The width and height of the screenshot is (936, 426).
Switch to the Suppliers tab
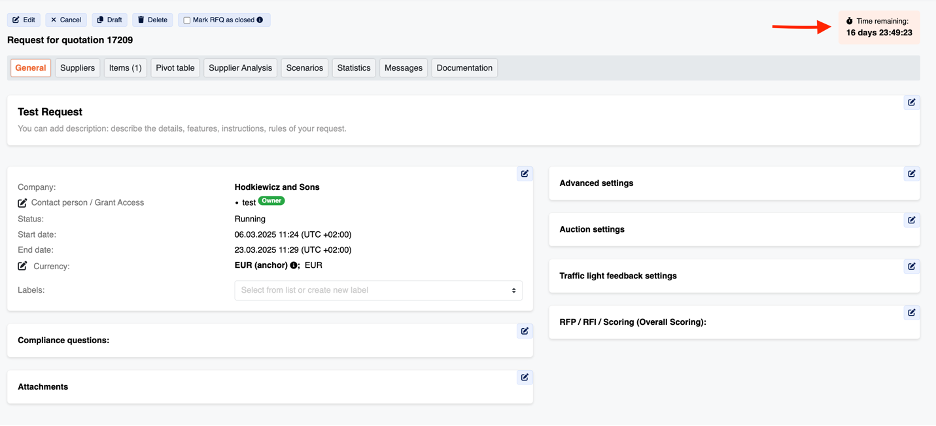(78, 68)
